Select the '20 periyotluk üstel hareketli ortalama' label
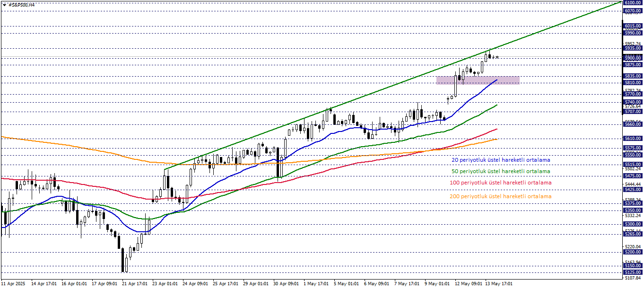The image size is (644, 289). (501, 160)
